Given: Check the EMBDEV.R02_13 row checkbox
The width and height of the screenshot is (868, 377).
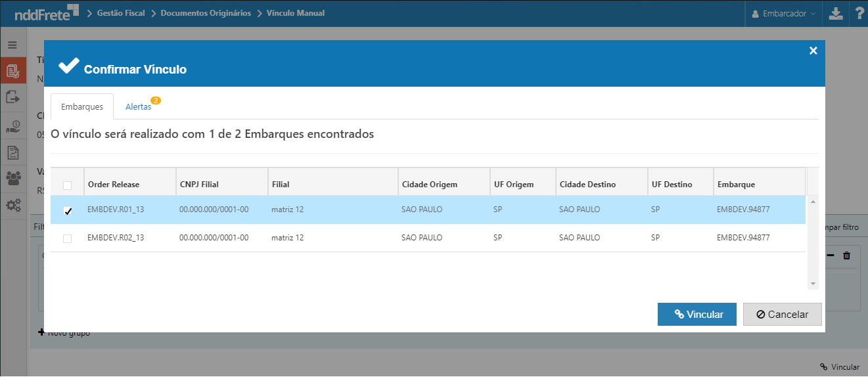Looking at the screenshot, I should point(67,238).
